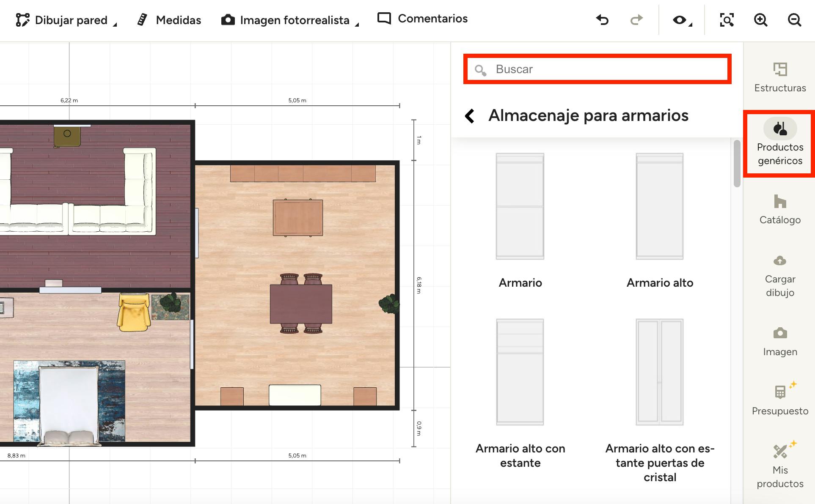Screen dimensions: 815x504
Task: Open the Presupuesto calculator panel
Action: 780,400
